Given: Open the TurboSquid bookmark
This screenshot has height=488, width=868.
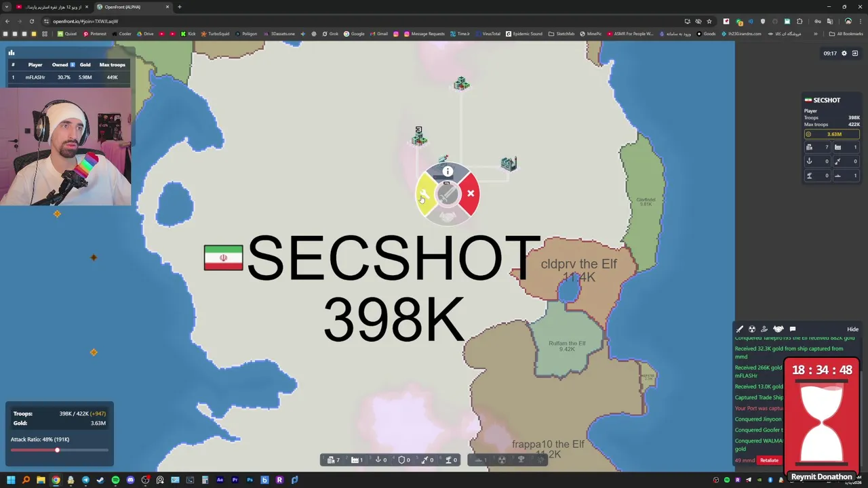Looking at the screenshot, I should (215, 34).
